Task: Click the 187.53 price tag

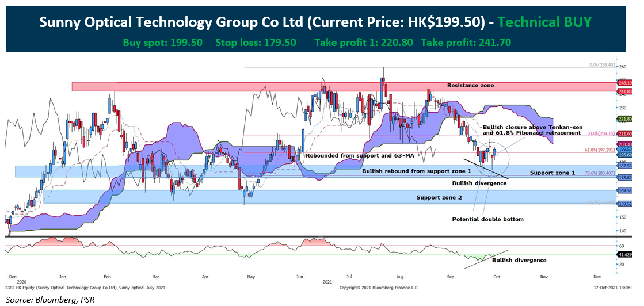Action: coord(625,166)
